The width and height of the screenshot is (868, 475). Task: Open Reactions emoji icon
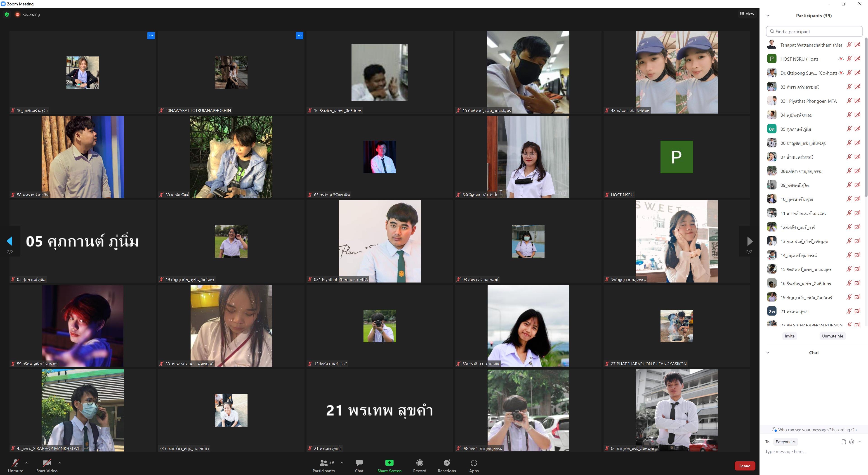point(447,463)
